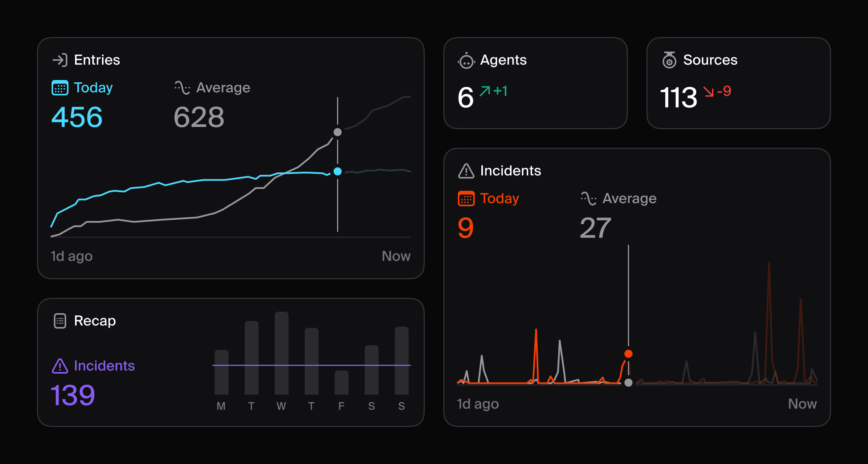Click the purple warning triangle icon in the Recap card

tap(60, 366)
